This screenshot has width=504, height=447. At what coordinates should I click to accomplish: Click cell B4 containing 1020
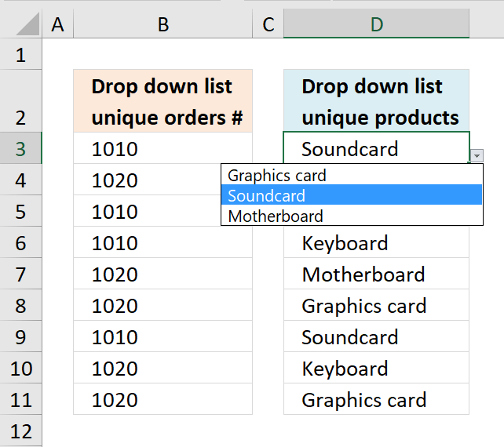tap(148, 180)
